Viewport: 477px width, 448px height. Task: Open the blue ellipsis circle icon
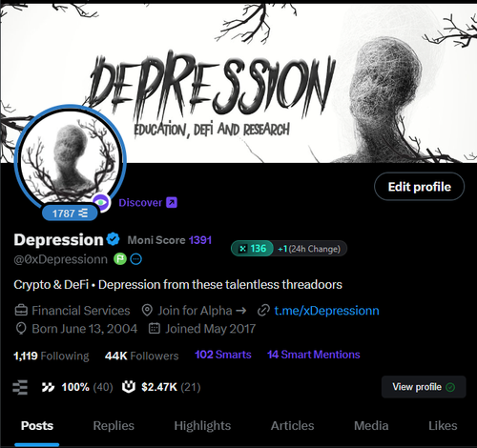[x=136, y=259]
